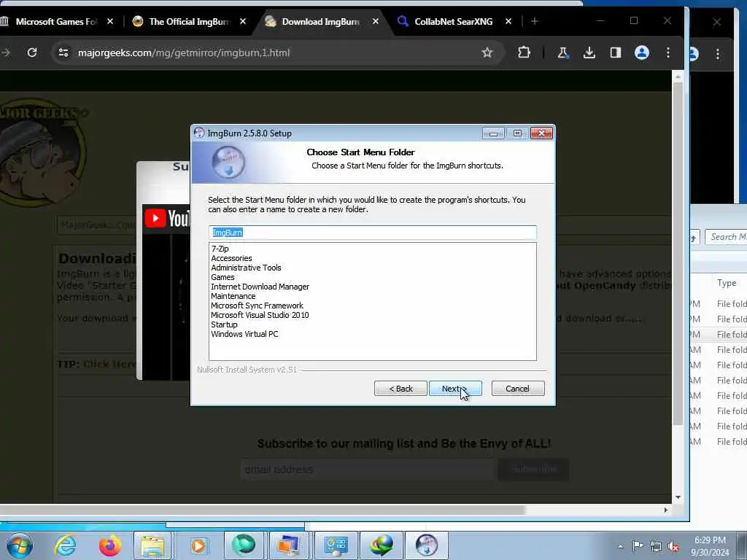The height and width of the screenshot is (560, 747).
Task: Open the ImgBurn setup taskbar icon
Action: click(426, 545)
